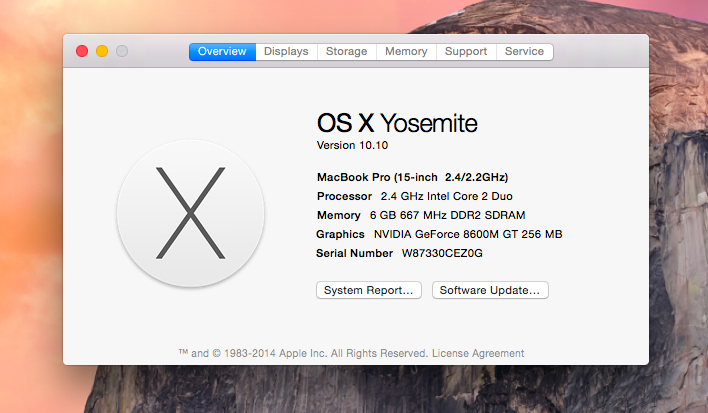Click the 'Version 10.10' text
The height and width of the screenshot is (413, 708).
[x=352, y=145]
